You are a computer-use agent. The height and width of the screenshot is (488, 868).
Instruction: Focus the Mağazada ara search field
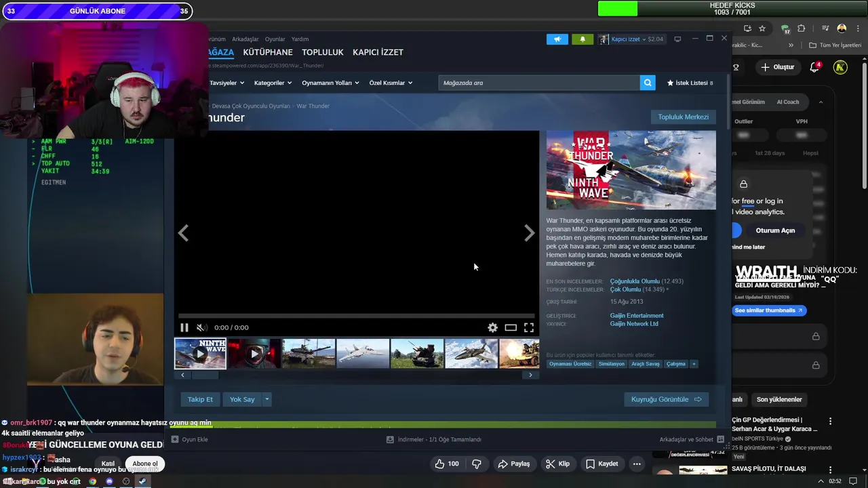539,83
